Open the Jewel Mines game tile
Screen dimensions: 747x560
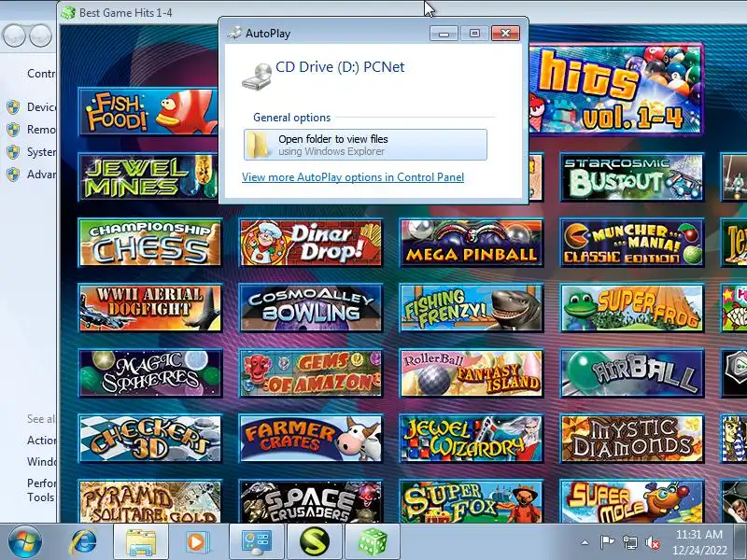[x=148, y=177]
